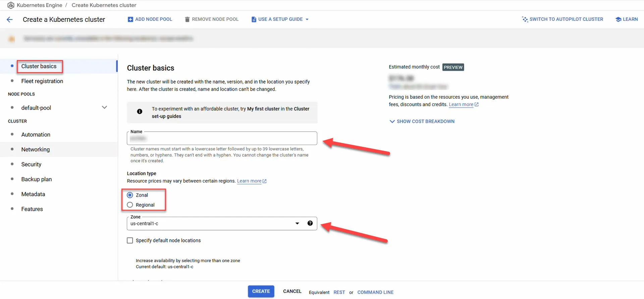The height and width of the screenshot is (299, 644).
Task: Click the Autopilot cluster sparkle icon
Action: (525, 19)
